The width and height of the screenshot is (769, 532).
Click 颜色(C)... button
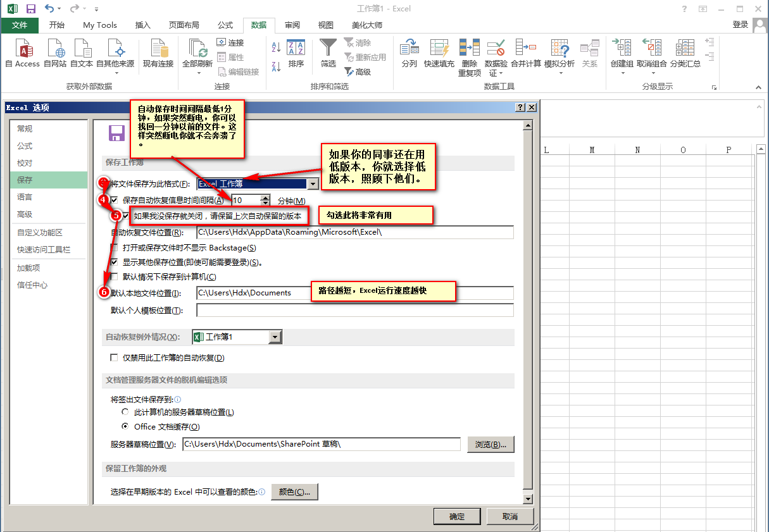click(294, 492)
